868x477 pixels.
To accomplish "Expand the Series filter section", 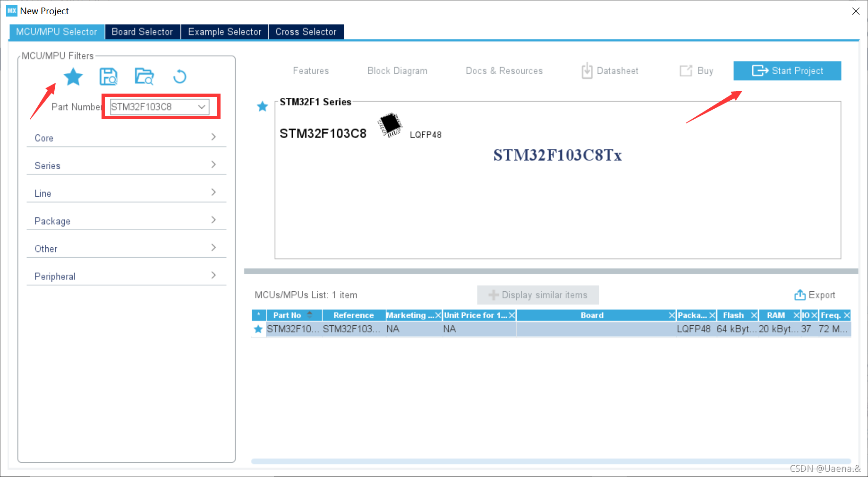I will (x=126, y=165).
